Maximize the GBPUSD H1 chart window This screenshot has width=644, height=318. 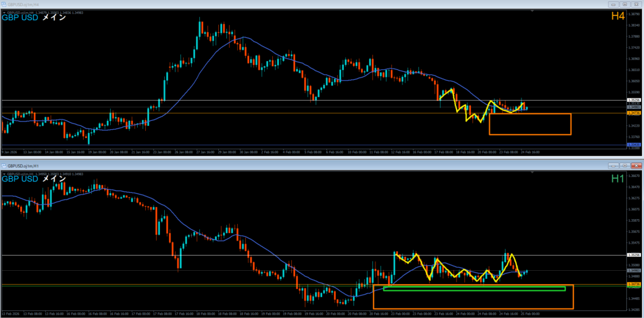click(625, 166)
